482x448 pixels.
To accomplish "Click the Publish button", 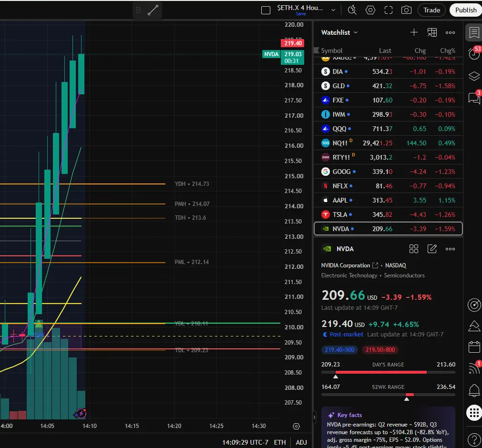I will (x=466, y=10).
